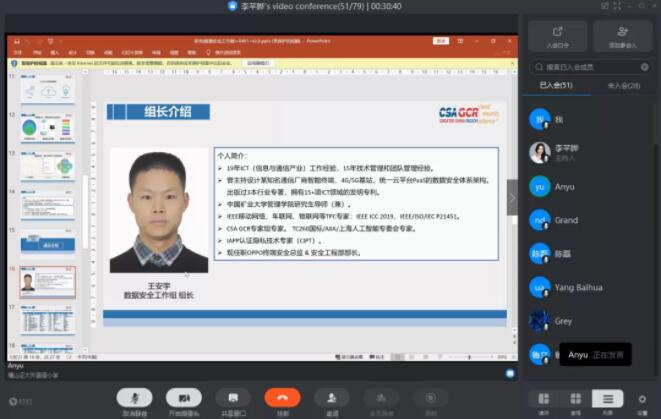Click the slide panel vertical scrollbar
661x419 pixels.
[x=85, y=211]
